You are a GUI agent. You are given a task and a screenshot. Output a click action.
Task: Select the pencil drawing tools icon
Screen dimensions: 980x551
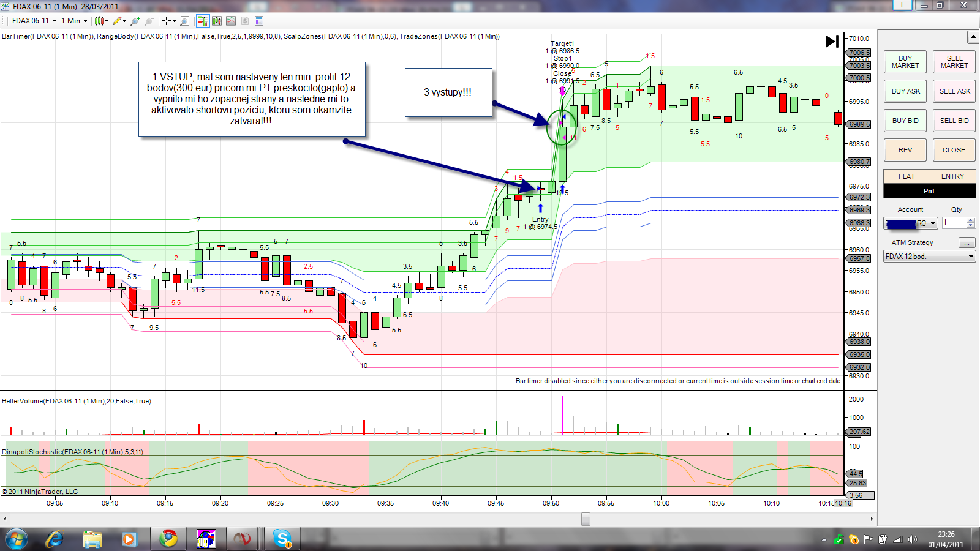(117, 21)
